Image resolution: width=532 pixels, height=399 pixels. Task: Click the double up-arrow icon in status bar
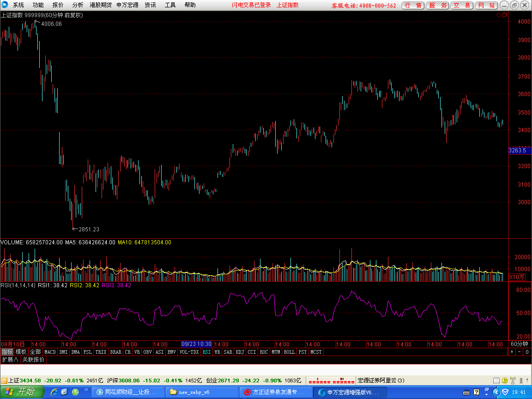coord(521,381)
